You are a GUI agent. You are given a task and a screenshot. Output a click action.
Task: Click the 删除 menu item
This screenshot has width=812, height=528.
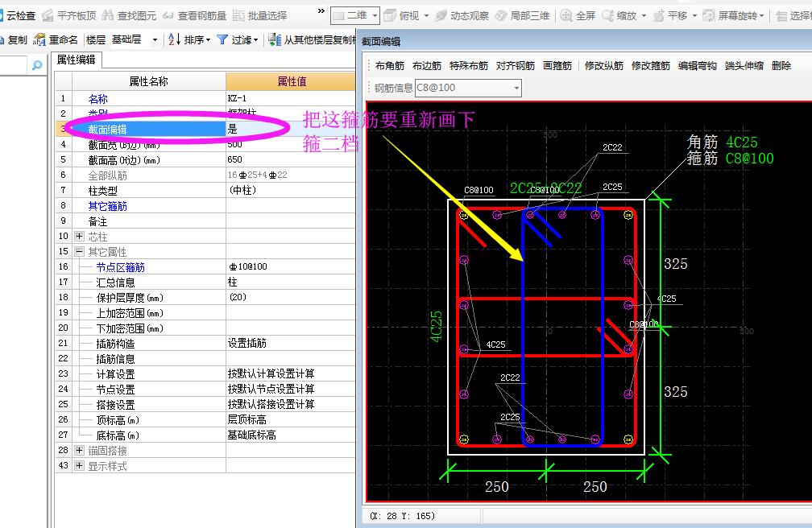781,66
